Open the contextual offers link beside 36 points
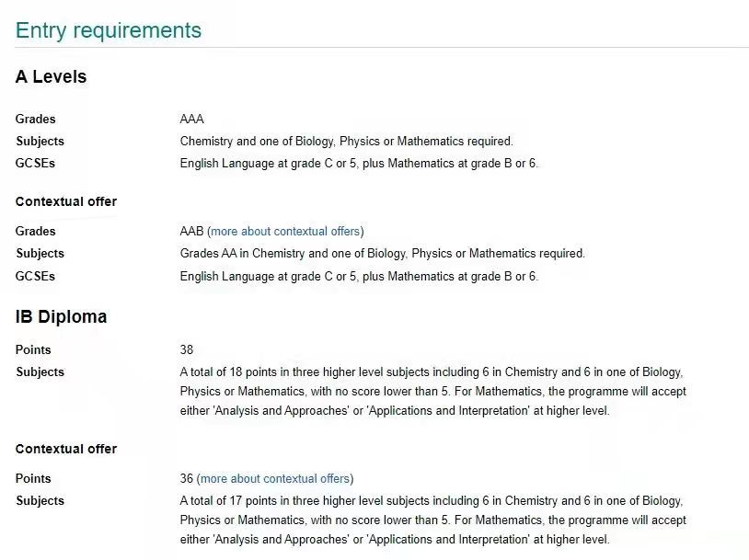This screenshot has height=560, width=749. [x=275, y=479]
